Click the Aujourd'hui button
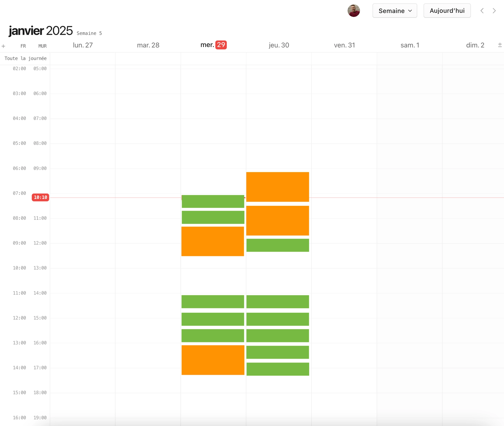Screen dimensions: 504x426 [447, 11]
